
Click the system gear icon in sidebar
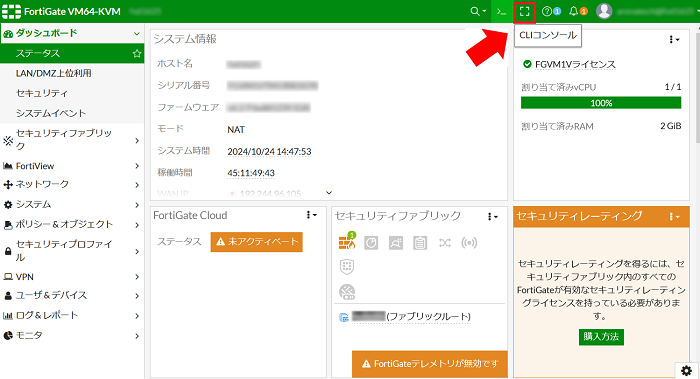point(8,205)
